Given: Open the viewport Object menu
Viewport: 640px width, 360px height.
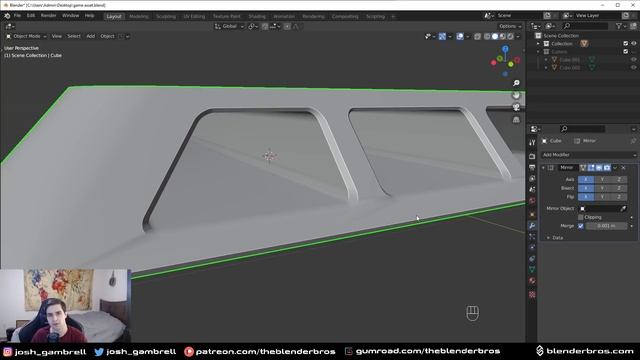Looking at the screenshot, I should tap(107, 36).
